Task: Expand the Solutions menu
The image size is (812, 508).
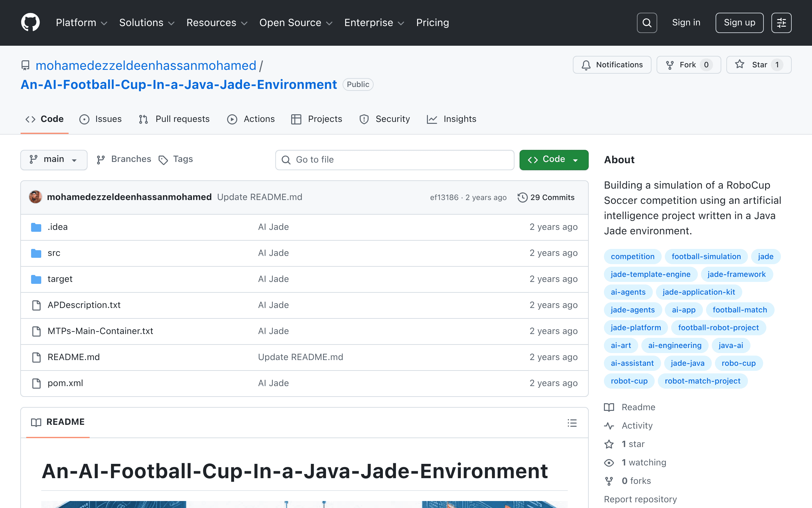Action: point(147,23)
